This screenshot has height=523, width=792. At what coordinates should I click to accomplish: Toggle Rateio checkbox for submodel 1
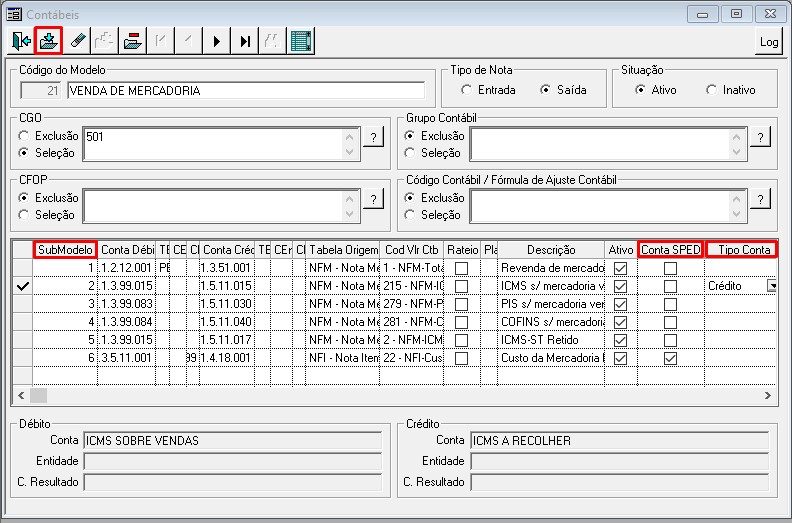point(461,268)
